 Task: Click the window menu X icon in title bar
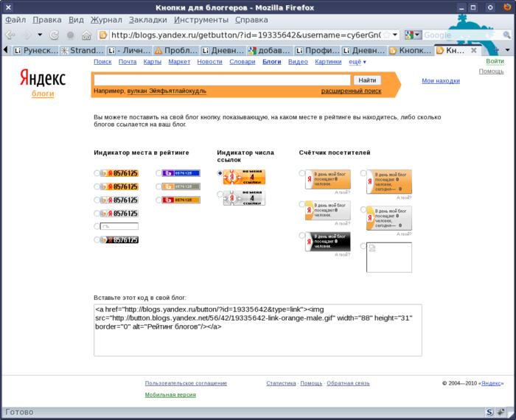[x=9, y=7]
